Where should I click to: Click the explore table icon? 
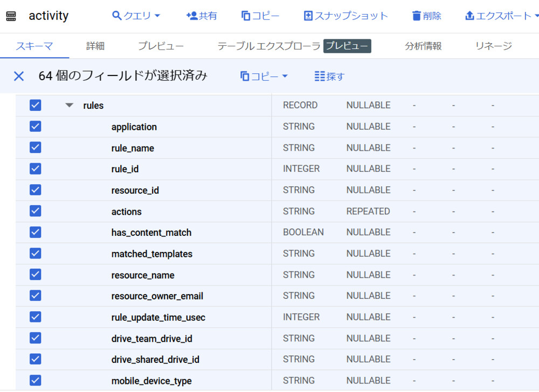pyautogui.click(x=320, y=76)
